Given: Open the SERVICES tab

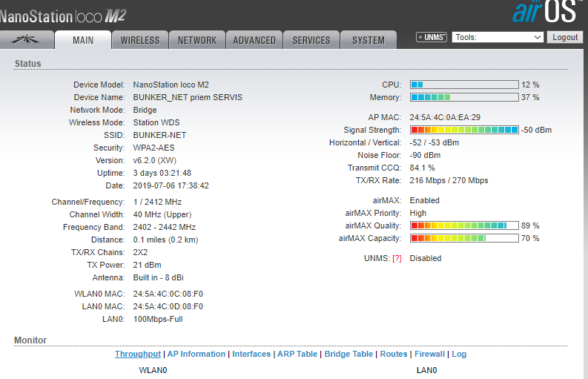Looking at the screenshot, I should [x=311, y=40].
